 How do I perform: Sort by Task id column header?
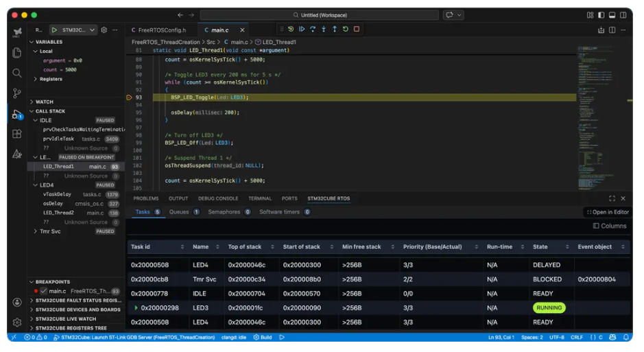point(157,247)
